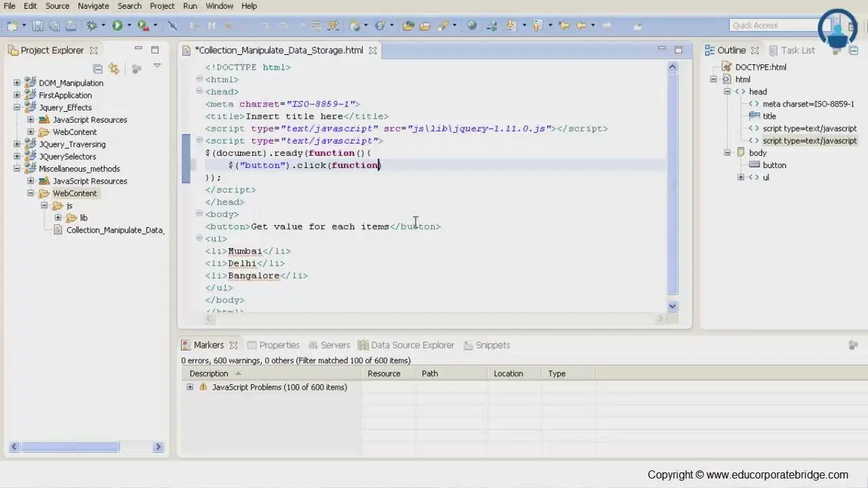Collapse the Jquery_Effects project
868x488 pixels.
click(x=17, y=107)
